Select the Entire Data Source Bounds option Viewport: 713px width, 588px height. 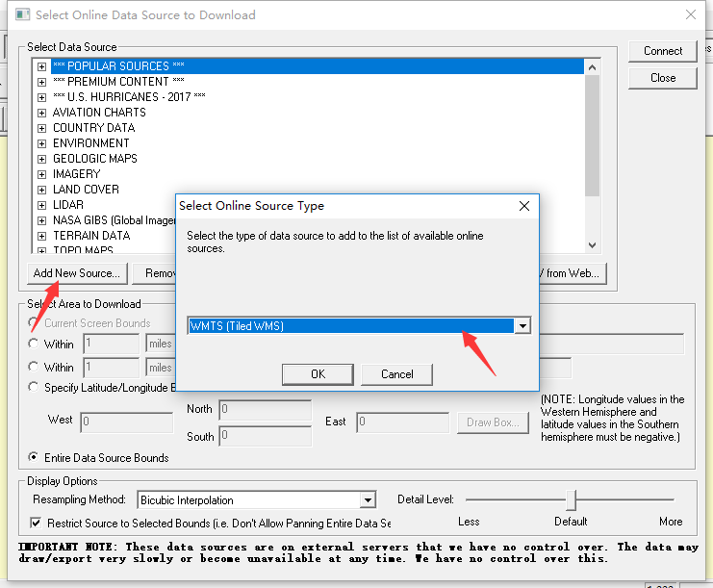35,458
